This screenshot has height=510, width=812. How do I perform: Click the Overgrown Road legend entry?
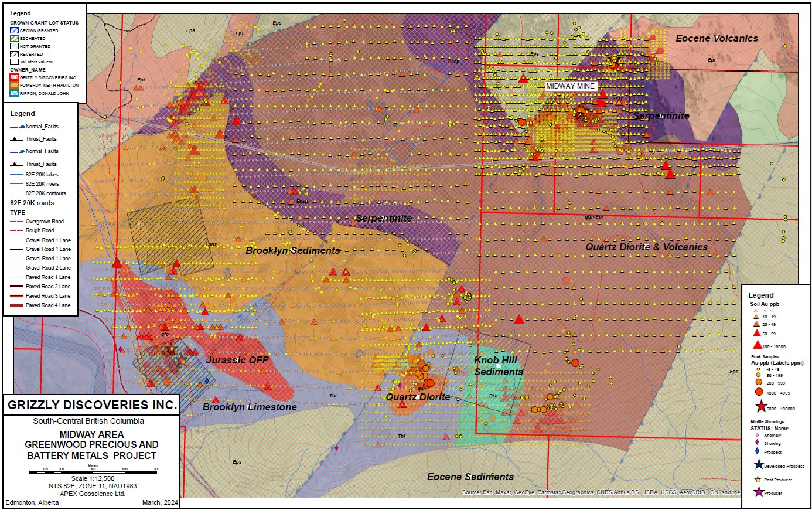[x=45, y=222]
